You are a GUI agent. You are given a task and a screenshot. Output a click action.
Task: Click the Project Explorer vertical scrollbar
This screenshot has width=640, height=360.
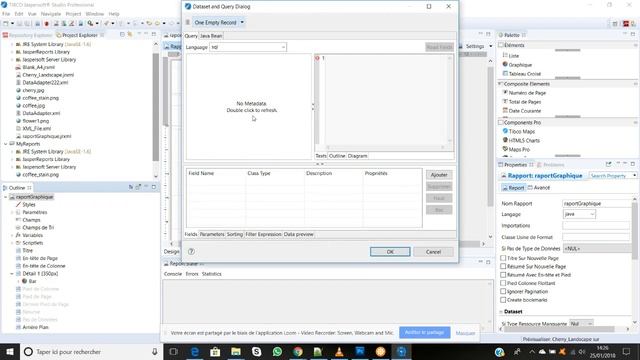point(156,107)
